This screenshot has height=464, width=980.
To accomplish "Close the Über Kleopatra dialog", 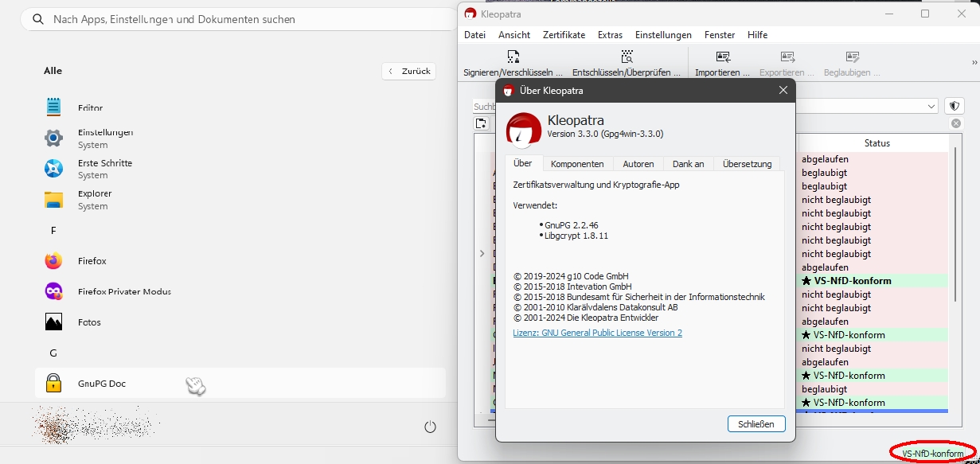I will coord(783,91).
